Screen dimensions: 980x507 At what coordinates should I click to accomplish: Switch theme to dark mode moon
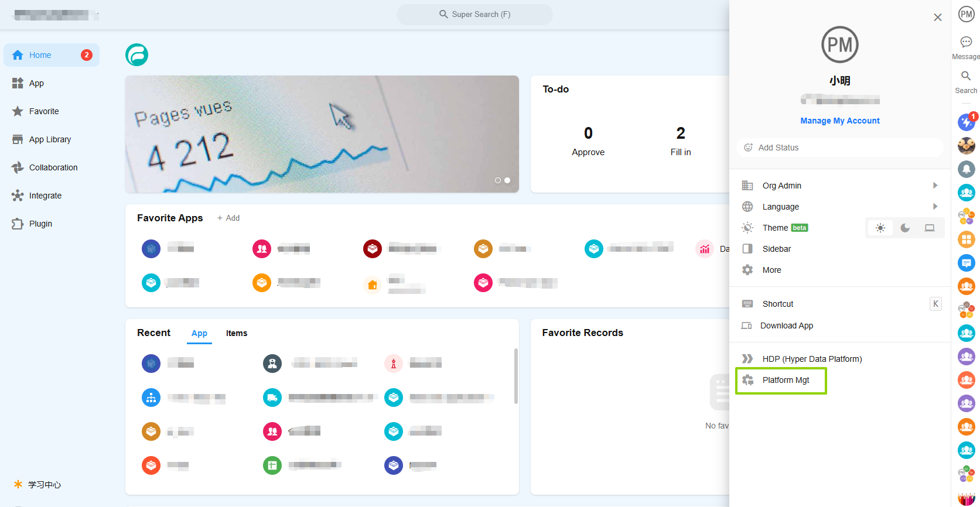(x=905, y=228)
